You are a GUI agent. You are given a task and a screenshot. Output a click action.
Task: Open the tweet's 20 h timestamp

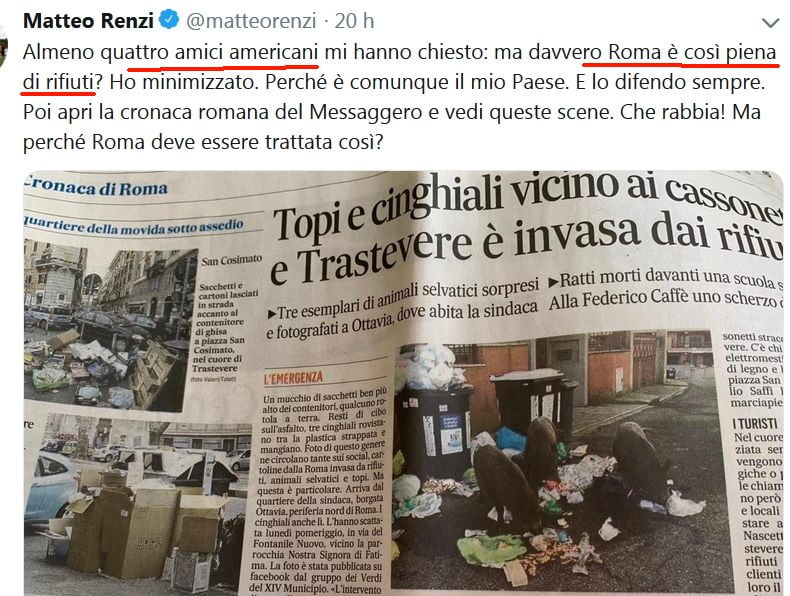pos(354,21)
